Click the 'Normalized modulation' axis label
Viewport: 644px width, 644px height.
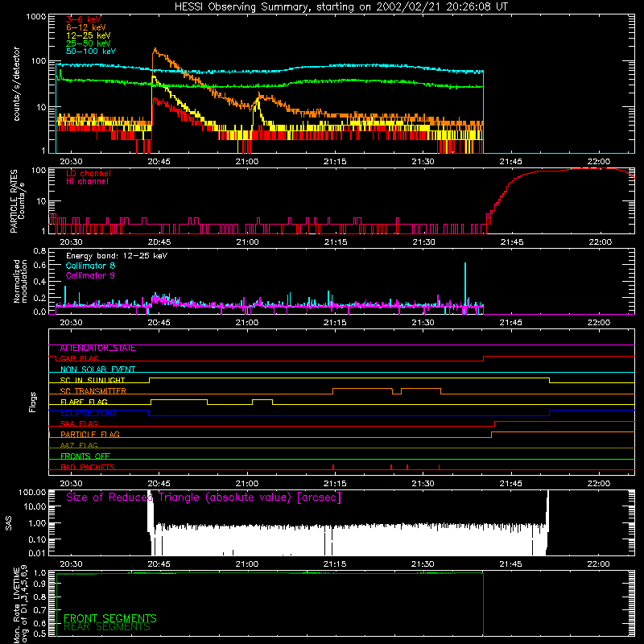(x=20, y=281)
